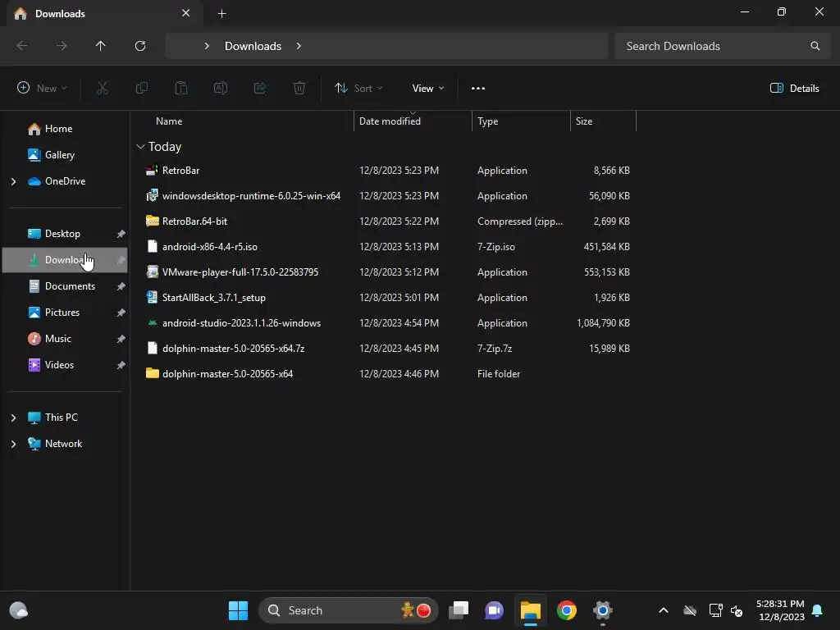840x630 pixels.
Task: Click the search magnifier icon in Search Downloads
Action: [x=815, y=46]
